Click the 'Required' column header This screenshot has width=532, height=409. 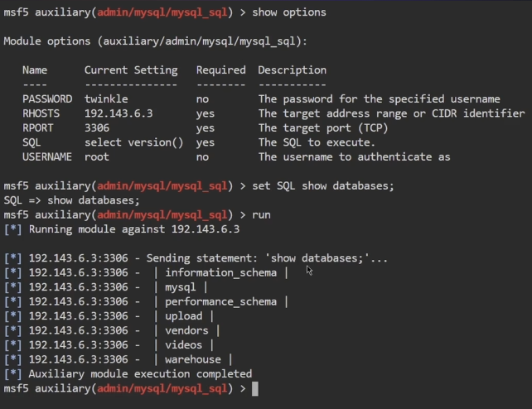click(x=220, y=70)
